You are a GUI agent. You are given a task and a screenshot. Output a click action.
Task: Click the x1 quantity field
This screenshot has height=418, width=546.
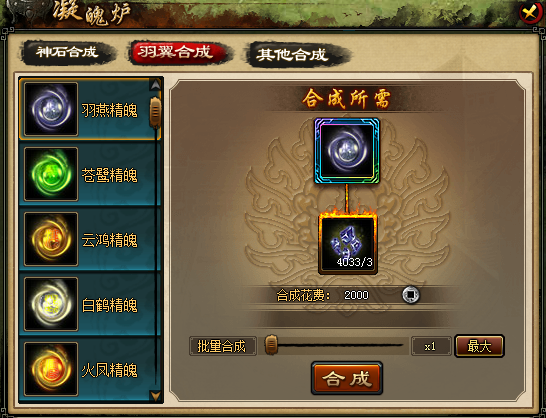click(431, 346)
